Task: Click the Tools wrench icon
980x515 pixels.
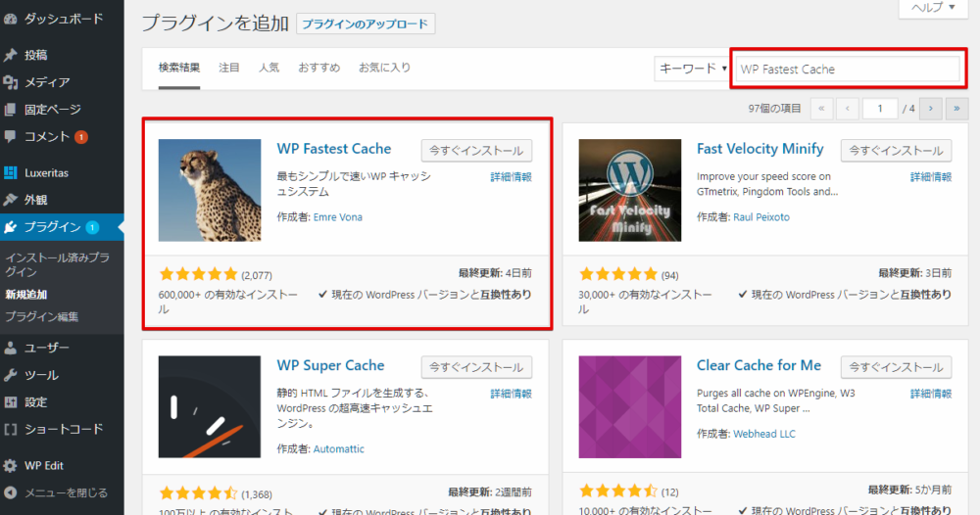Action: coord(11,375)
